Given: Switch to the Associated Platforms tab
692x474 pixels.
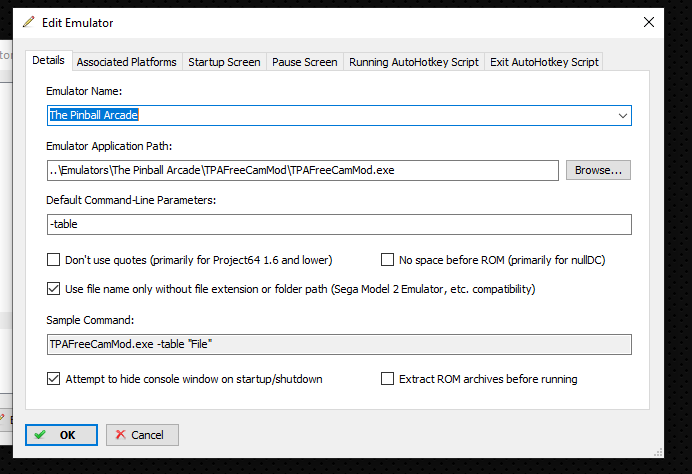Looking at the screenshot, I should pyautogui.click(x=126, y=62).
